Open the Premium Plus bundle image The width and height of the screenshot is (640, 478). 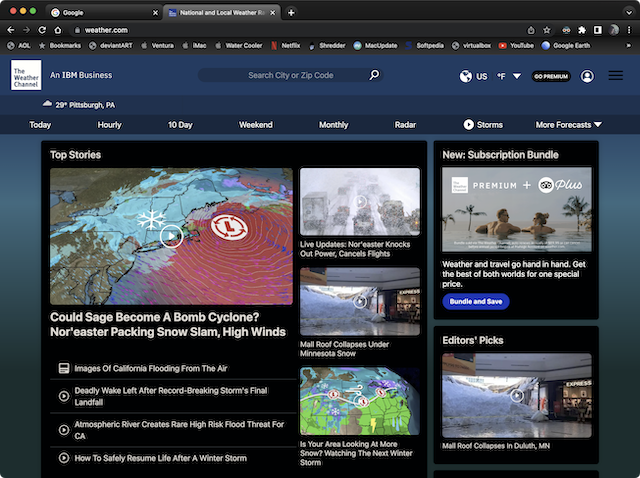pyautogui.click(x=517, y=209)
